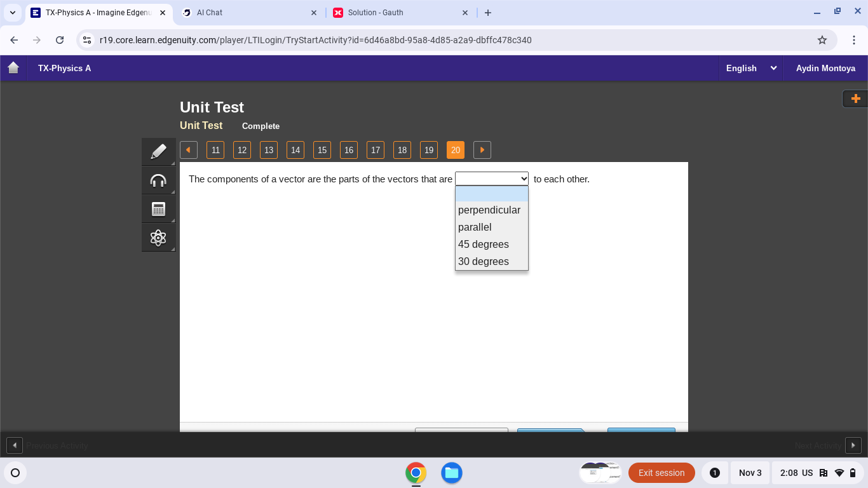This screenshot has height=488, width=868.
Task: Select '30 degrees' dropdown option
Action: pos(484,262)
